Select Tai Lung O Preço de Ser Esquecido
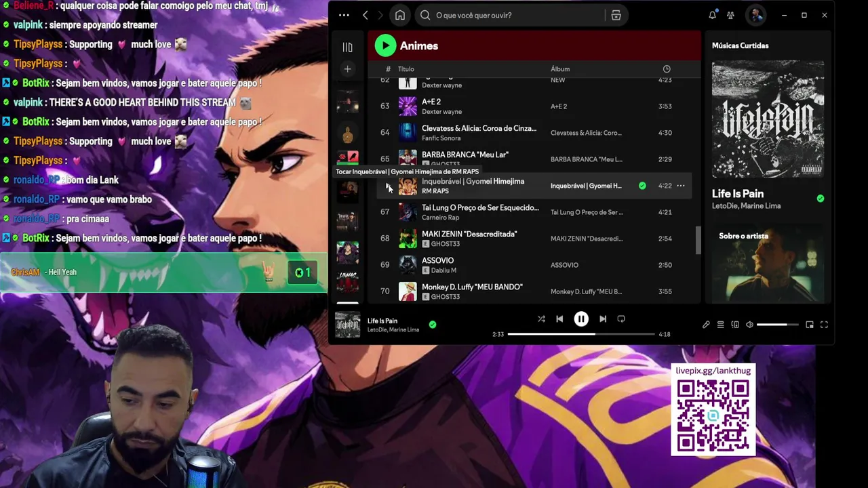The width and height of the screenshot is (868, 488). pos(480,207)
